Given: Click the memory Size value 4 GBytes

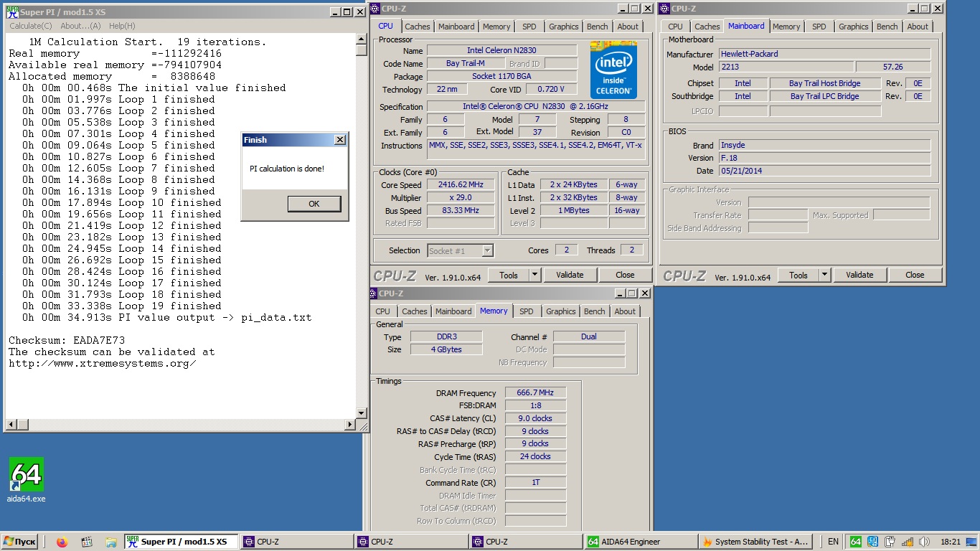Looking at the screenshot, I should click(x=446, y=349).
